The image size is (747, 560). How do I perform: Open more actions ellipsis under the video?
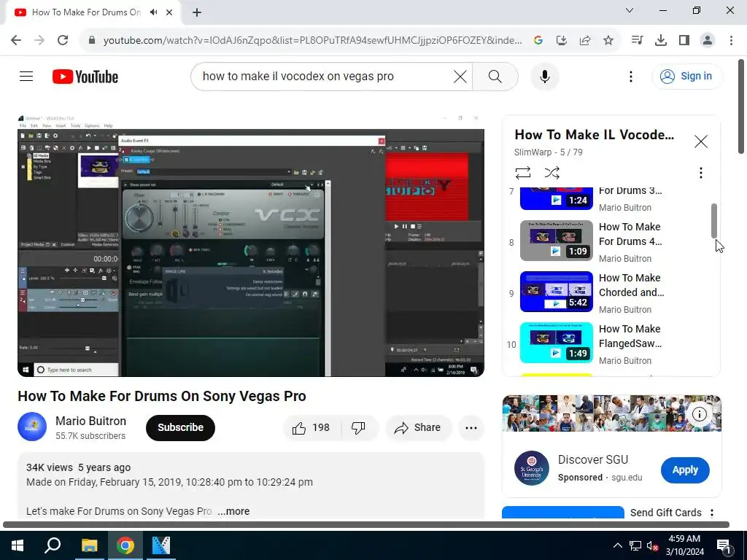[x=471, y=427]
